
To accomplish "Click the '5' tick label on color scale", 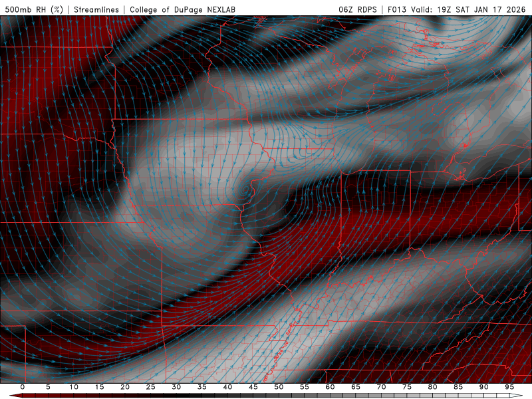I will (x=48, y=387).
